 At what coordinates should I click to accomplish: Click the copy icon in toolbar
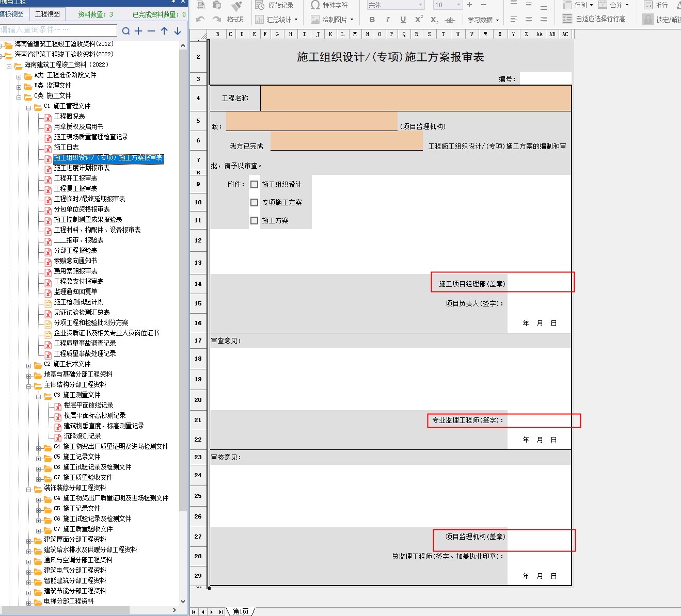[x=201, y=5]
